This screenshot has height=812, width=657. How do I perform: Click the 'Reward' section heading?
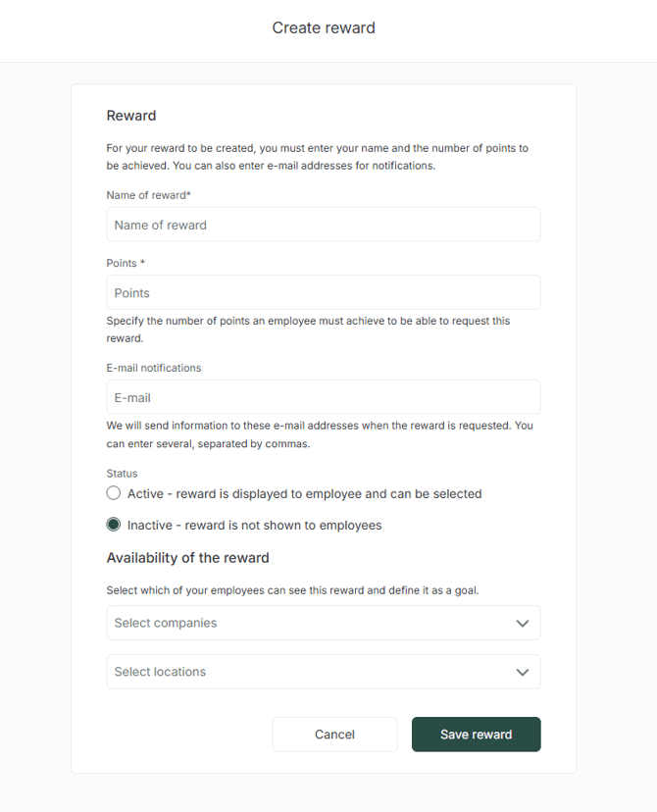click(x=131, y=116)
